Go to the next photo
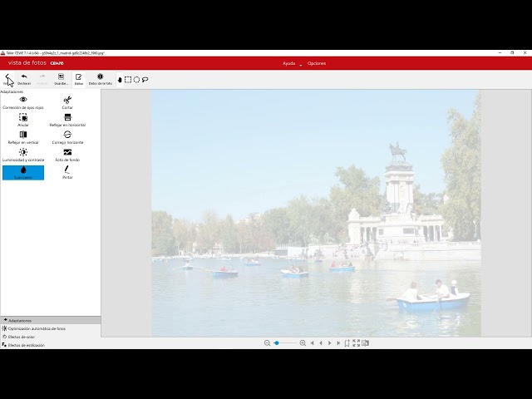Image resolution: width=532 pixels, height=399 pixels. (329, 343)
